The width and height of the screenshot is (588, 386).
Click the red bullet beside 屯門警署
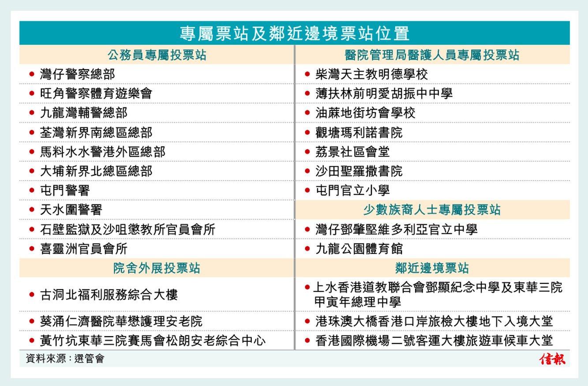pyautogui.click(x=32, y=191)
